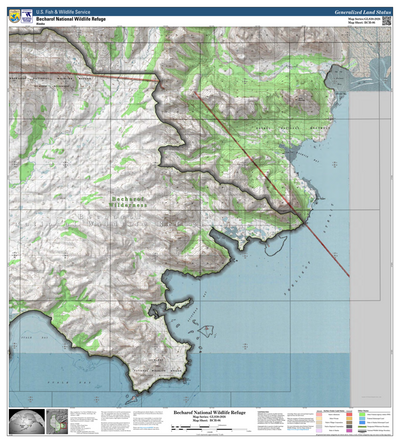Click the National Wildlife Refuge System goose logo

coord(27,16)
